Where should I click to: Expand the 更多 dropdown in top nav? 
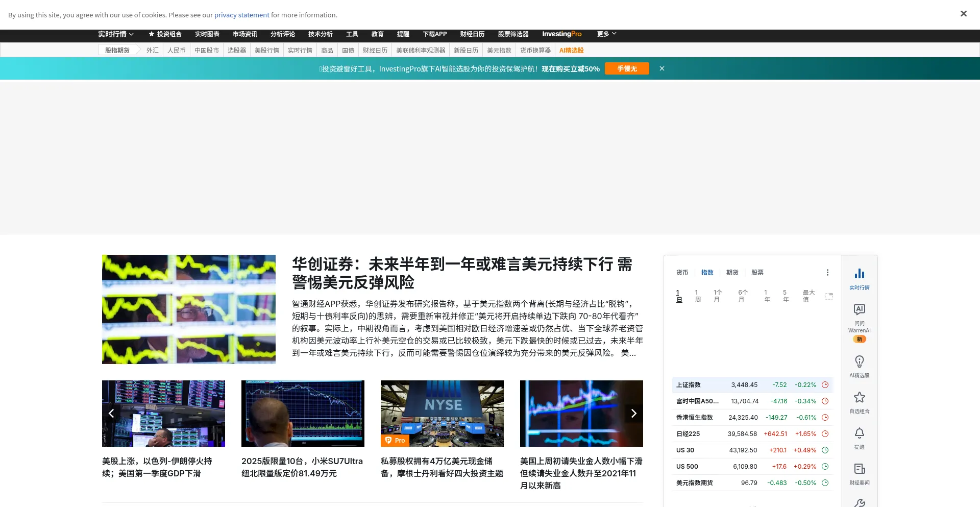607,34
